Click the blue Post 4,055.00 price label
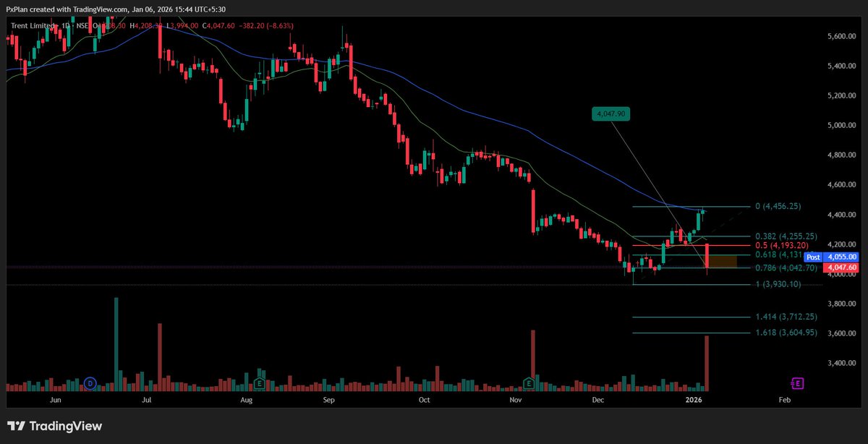Viewport: 868px width, 444px height. tap(831, 257)
